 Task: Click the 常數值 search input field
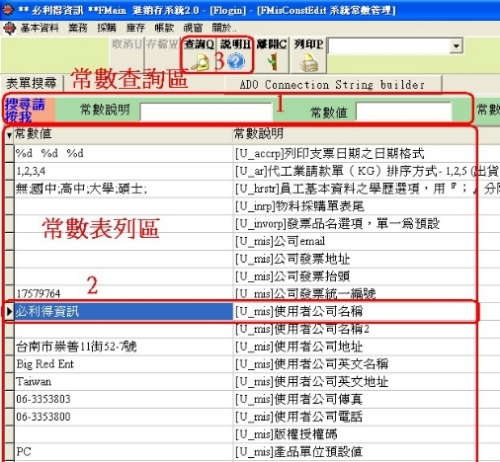point(403,111)
